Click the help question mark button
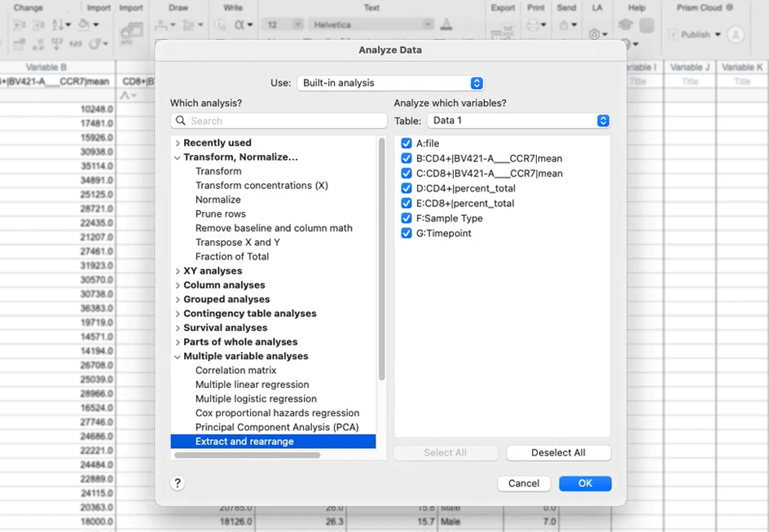 [x=178, y=483]
